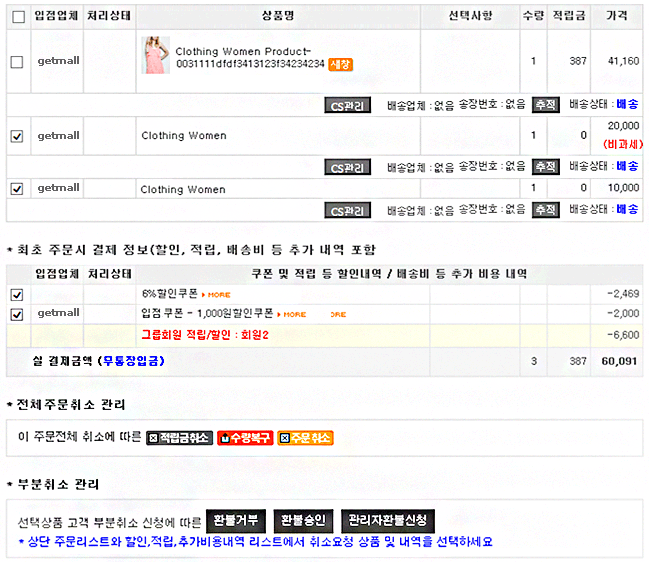
Task: Toggle the select-all checkbox in table header
Action: pyautogui.click(x=17, y=16)
